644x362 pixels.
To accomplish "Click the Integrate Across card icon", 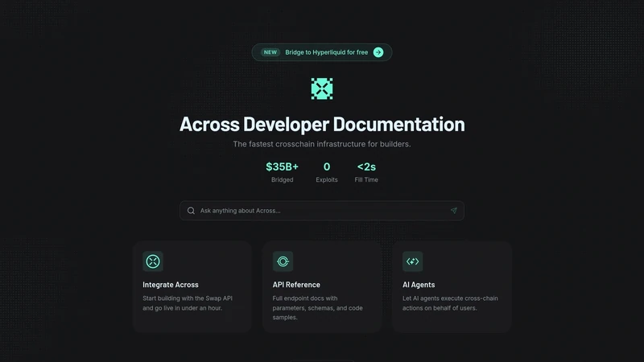I will (153, 261).
